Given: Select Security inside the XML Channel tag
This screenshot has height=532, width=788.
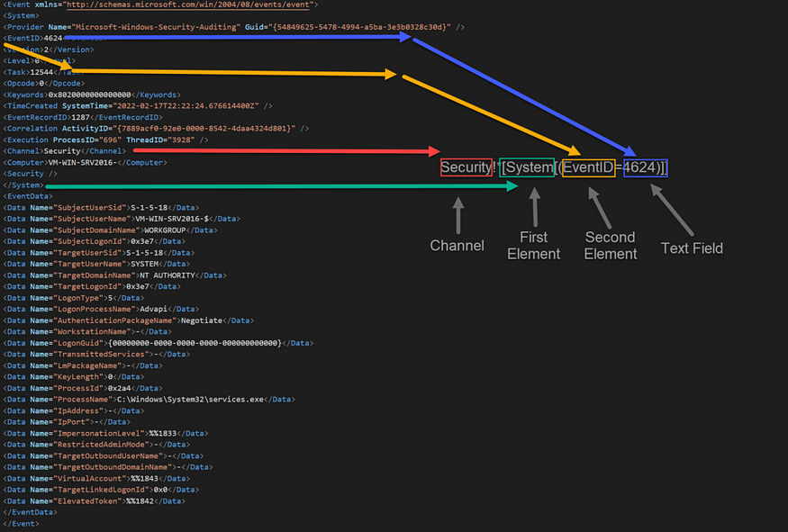Looking at the screenshot, I should point(62,151).
